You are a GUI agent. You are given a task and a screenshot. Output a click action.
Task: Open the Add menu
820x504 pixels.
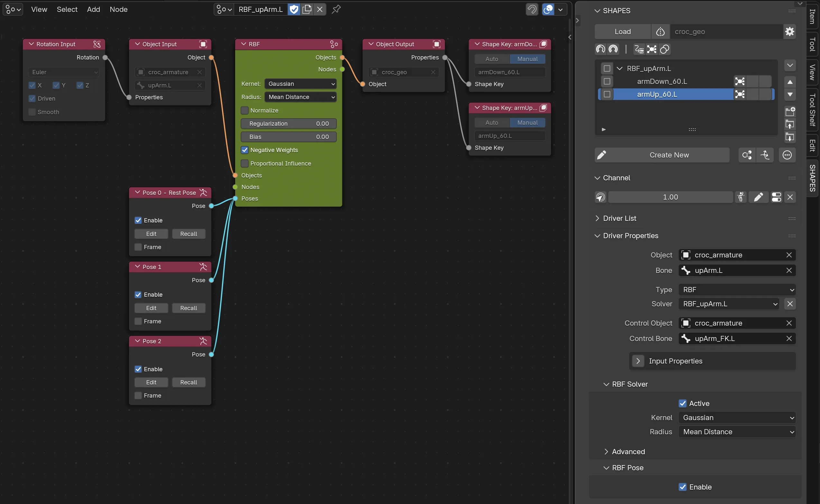coord(93,9)
